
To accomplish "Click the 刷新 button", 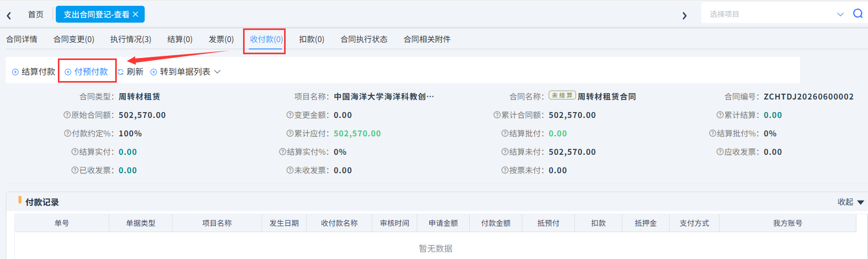I will (130, 72).
